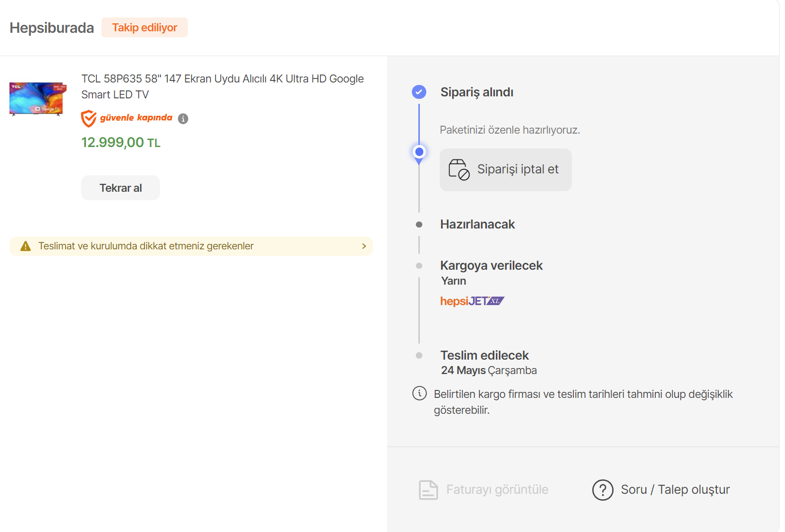The image size is (785, 532).
Task: Toggle the Takip ediliyor follow badge
Action: click(144, 27)
